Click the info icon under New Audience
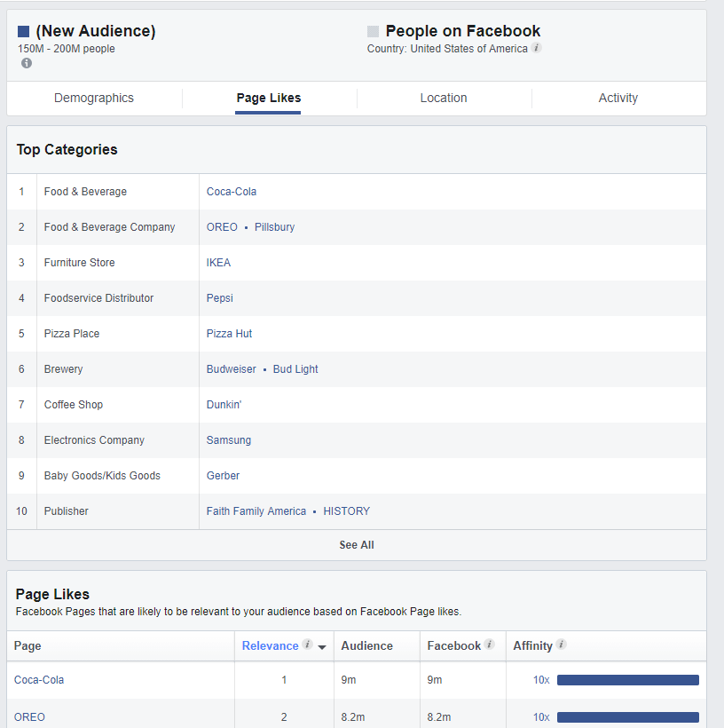Screen dimensions: 724x728 pos(27,63)
